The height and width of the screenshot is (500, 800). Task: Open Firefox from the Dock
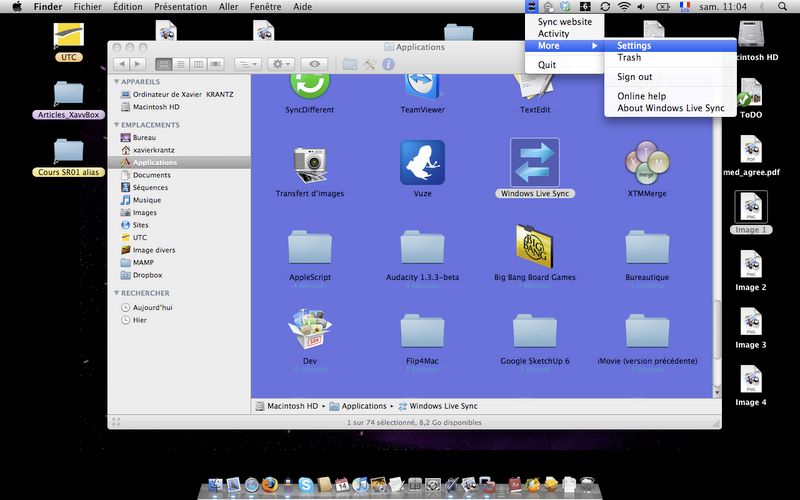click(270, 484)
